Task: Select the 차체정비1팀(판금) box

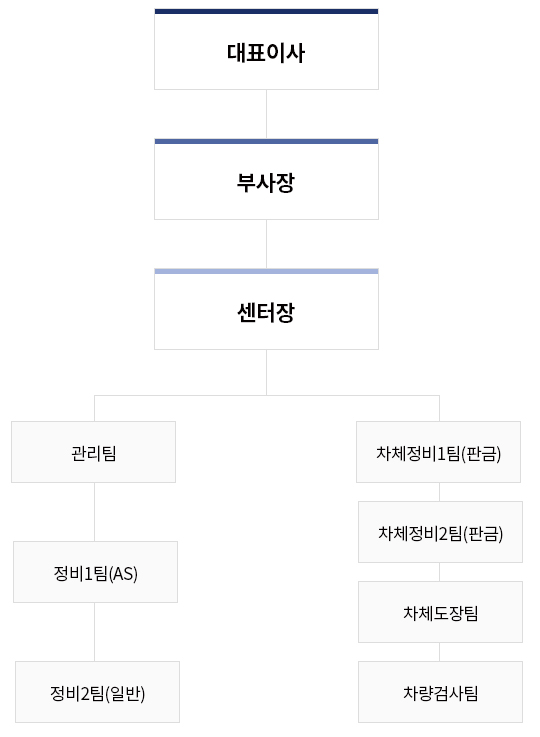Action: tap(438, 452)
